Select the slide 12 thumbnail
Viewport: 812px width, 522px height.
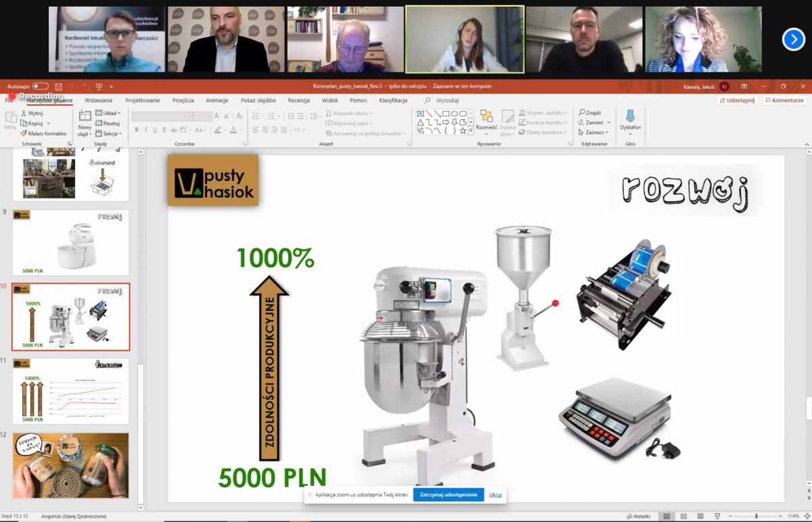point(70,465)
